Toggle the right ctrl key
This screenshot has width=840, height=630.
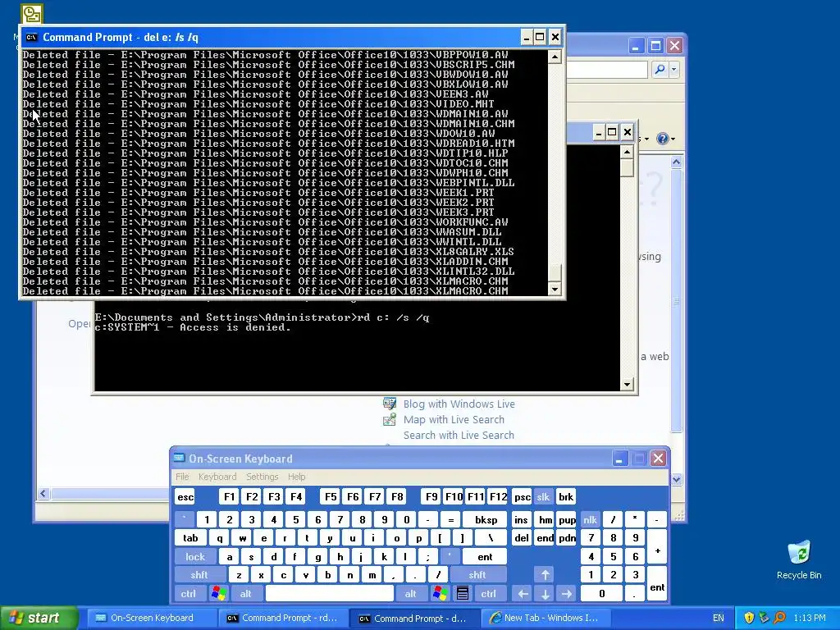(x=488, y=594)
